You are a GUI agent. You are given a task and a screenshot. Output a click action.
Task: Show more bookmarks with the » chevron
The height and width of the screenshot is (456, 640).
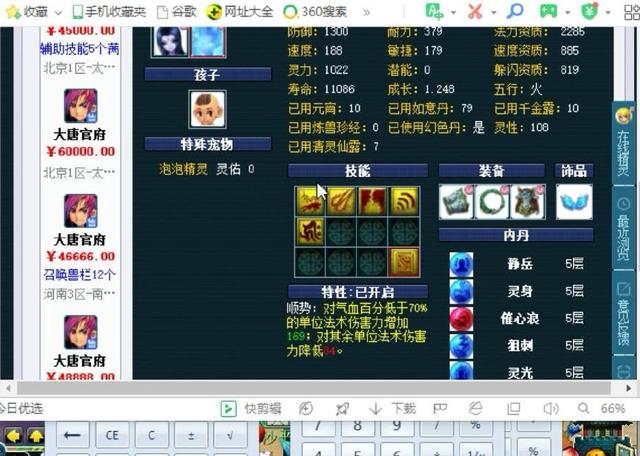366,12
